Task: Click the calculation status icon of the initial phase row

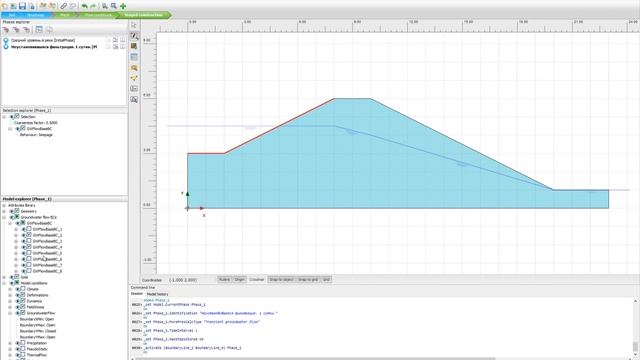Action: [6, 40]
